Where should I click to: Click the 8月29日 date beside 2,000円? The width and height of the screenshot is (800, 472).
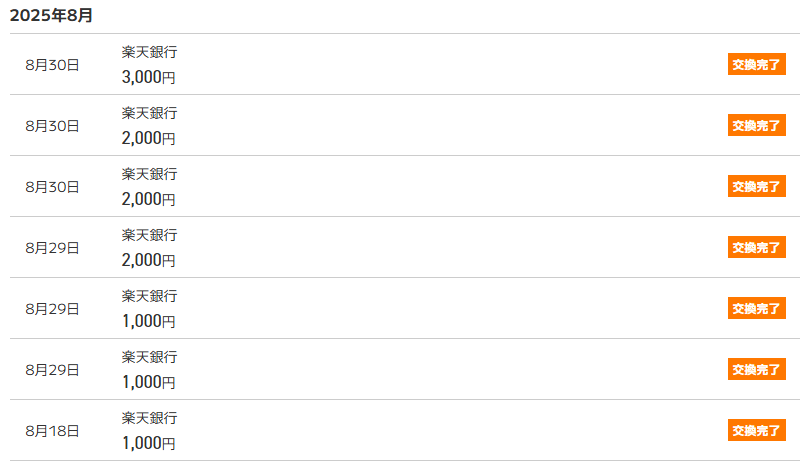[52, 248]
